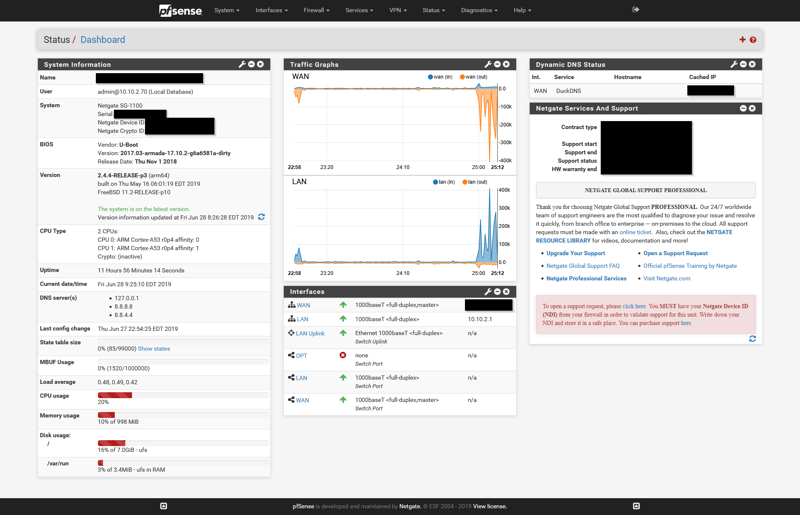Click the footer right toggle icon

click(x=636, y=506)
